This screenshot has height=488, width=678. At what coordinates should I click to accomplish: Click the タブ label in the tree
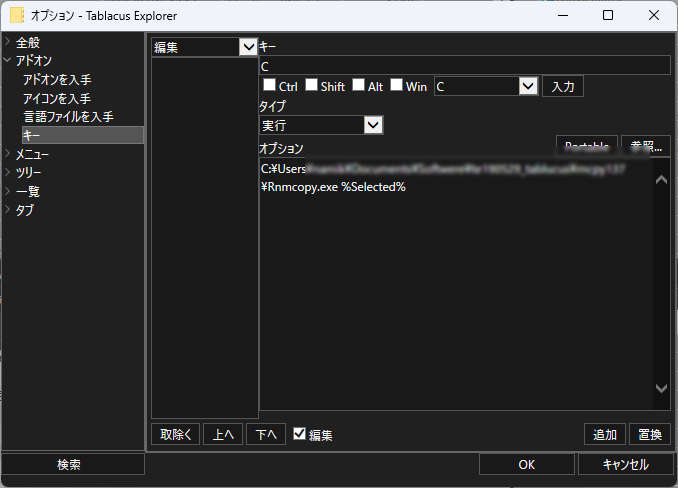[25, 210]
